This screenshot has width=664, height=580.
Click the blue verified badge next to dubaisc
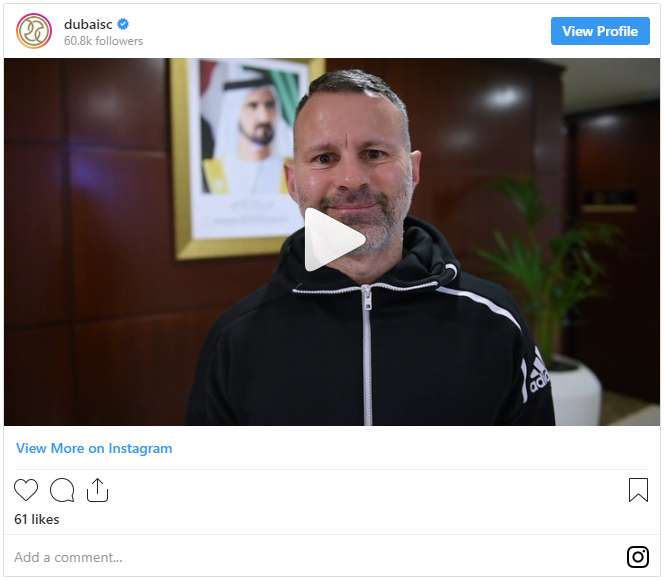pos(123,24)
